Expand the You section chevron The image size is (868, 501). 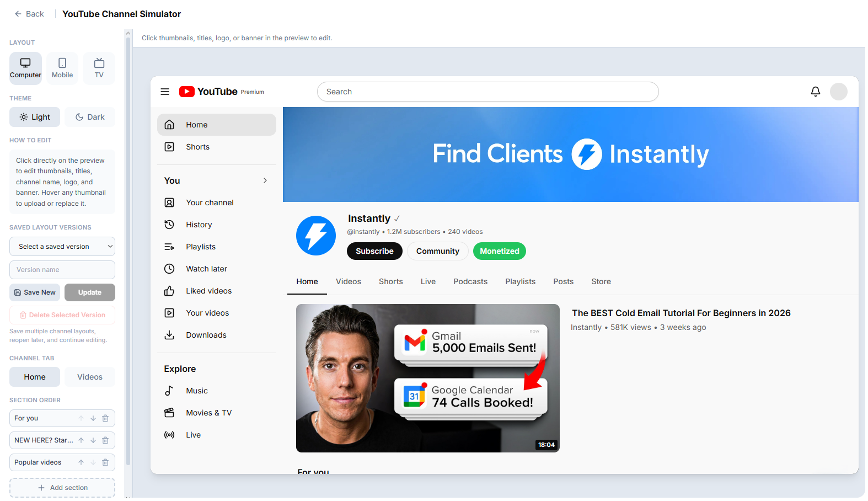(x=265, y=180)
